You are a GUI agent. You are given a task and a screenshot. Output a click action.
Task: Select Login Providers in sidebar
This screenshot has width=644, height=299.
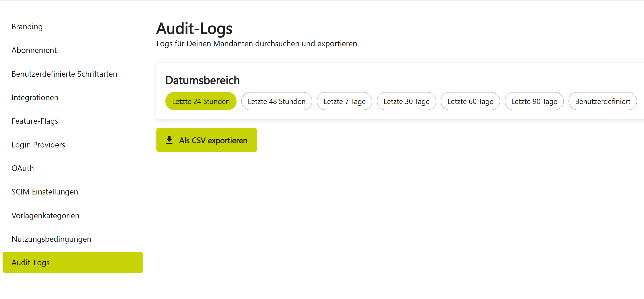pos(38,145)
